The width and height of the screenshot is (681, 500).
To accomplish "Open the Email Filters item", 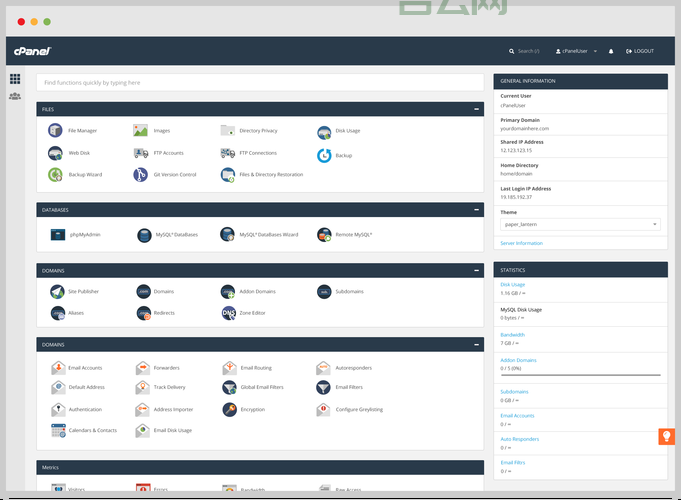I will tap(340, 387).
